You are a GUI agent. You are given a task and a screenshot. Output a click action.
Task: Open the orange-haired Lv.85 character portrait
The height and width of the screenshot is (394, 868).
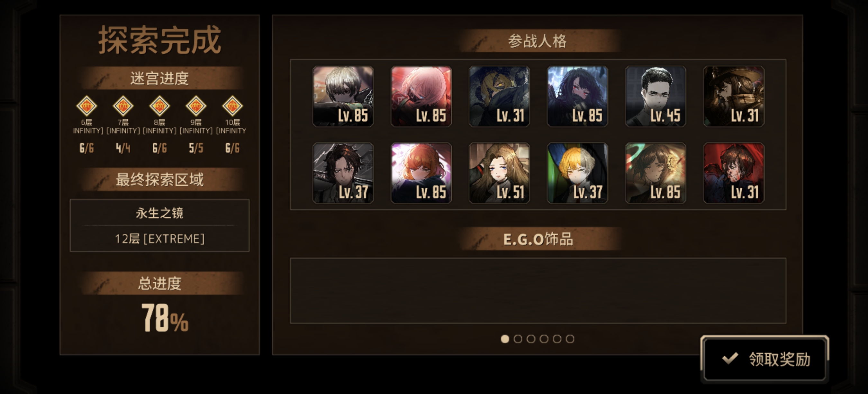[421, 173]
